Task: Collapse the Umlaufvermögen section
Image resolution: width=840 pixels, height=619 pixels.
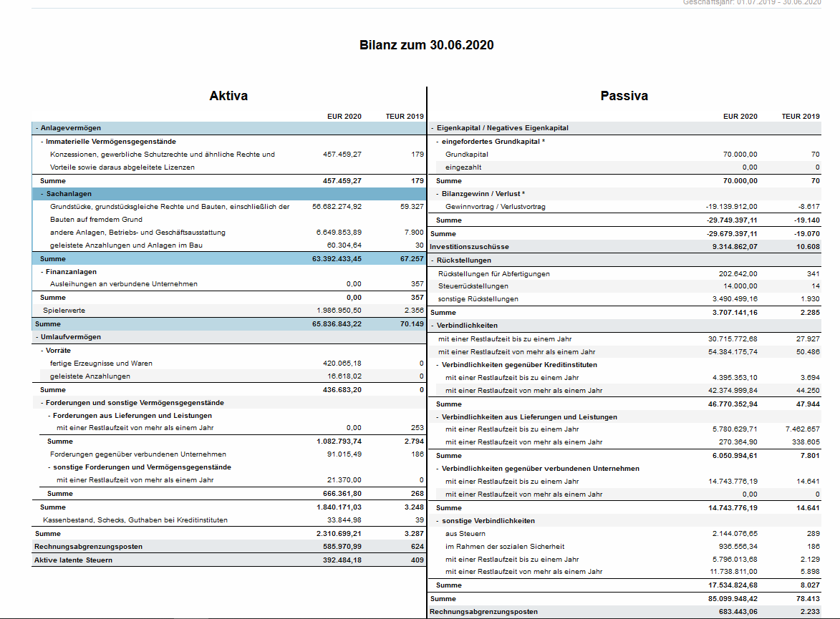Action: 37,337
